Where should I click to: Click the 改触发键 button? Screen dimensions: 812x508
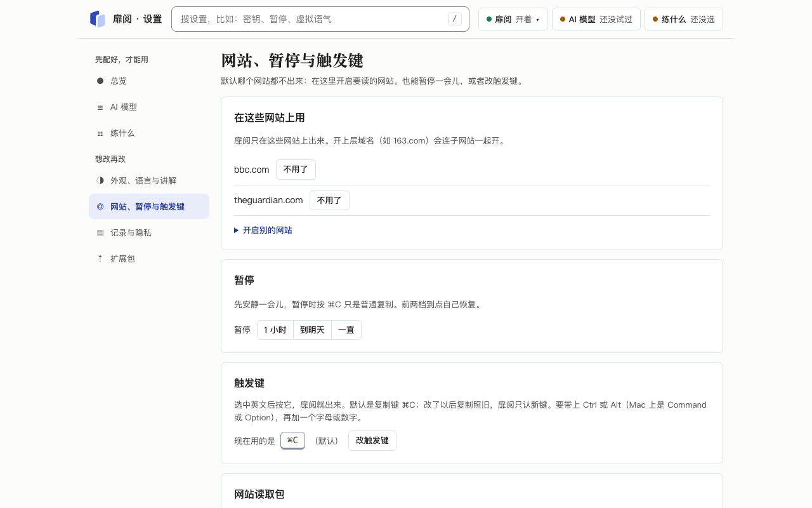[x=372, y=441]
